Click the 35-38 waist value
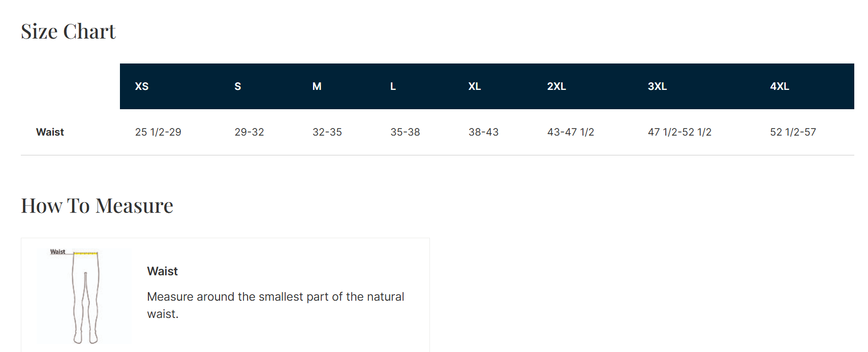868x352 pixels. tap(405, 132)
